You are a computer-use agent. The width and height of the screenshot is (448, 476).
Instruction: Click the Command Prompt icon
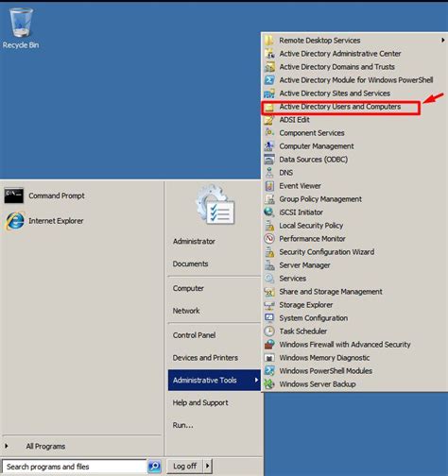[x=13, y=195]
